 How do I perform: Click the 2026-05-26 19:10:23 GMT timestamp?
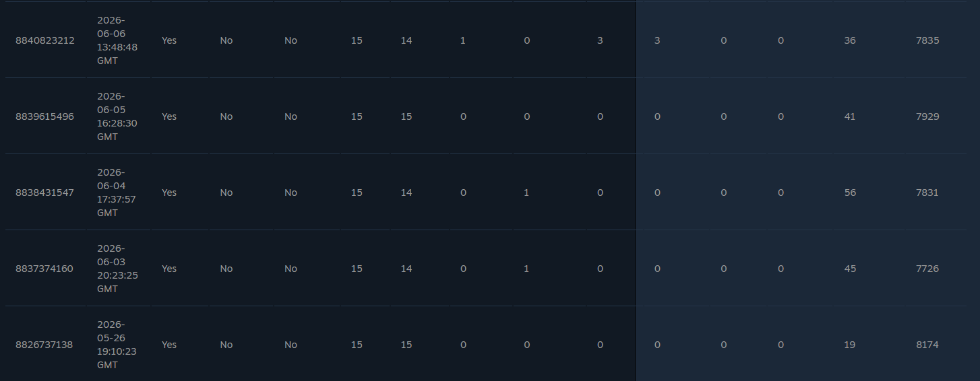(x=117, y=345)
